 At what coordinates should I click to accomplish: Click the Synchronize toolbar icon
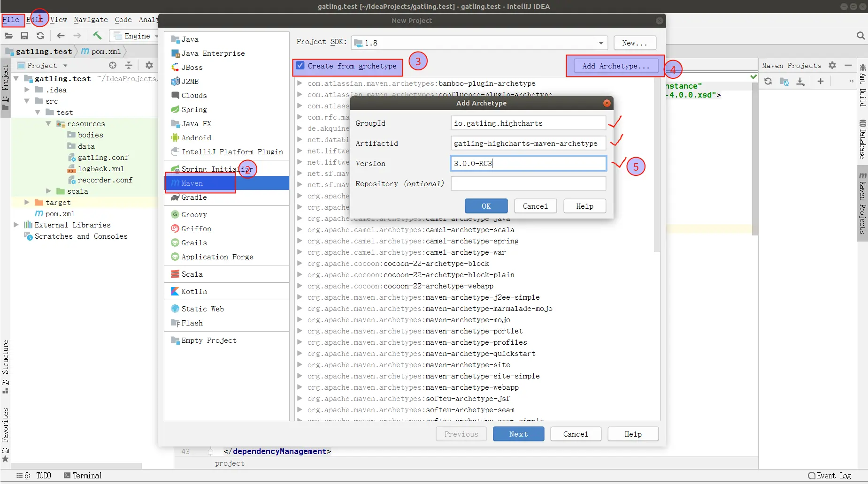pos(40,36)
